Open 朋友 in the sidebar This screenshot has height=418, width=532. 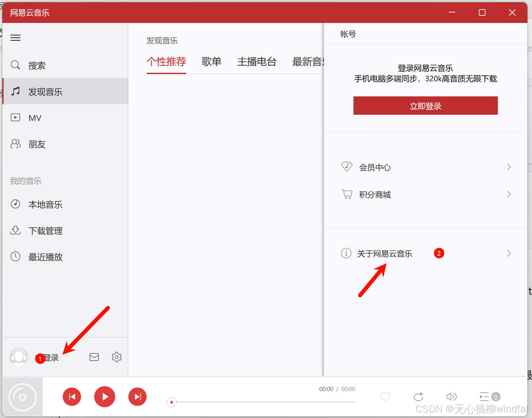[x=65, y=144]
